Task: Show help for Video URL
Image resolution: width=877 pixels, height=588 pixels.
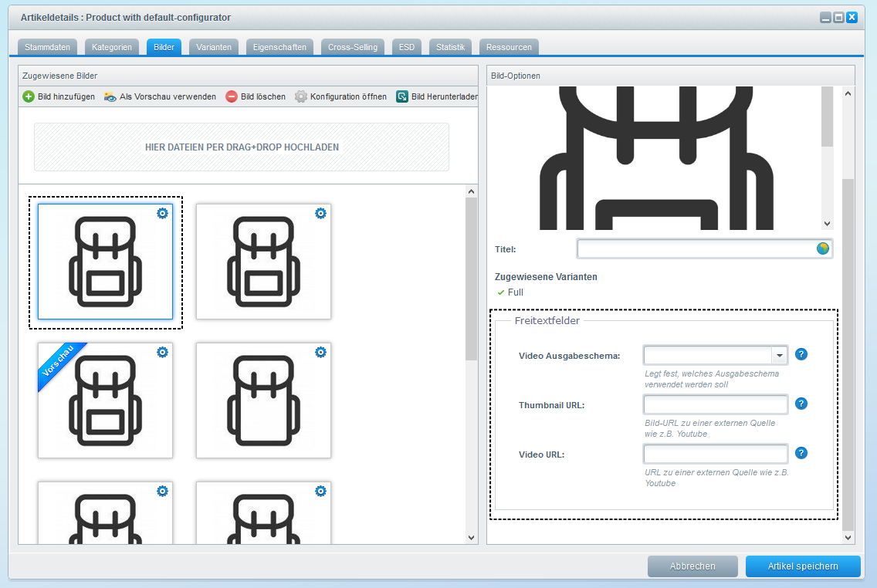Action: coord(801,453)
